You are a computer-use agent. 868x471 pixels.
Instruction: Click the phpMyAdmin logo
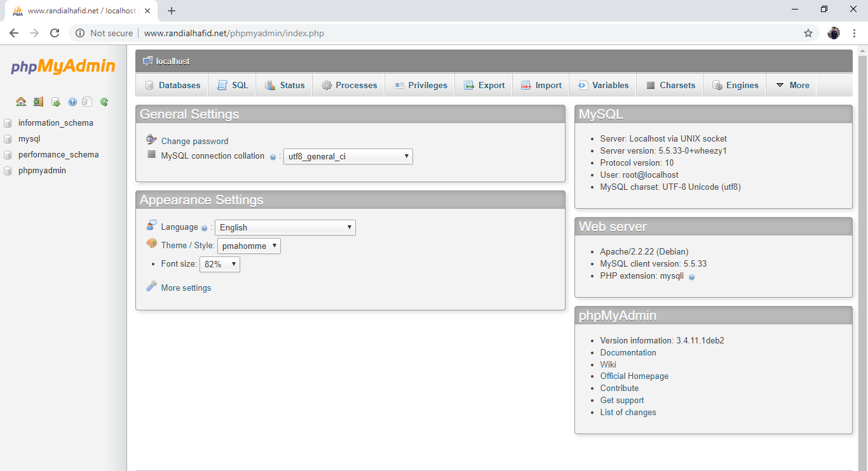coord(63,66)
